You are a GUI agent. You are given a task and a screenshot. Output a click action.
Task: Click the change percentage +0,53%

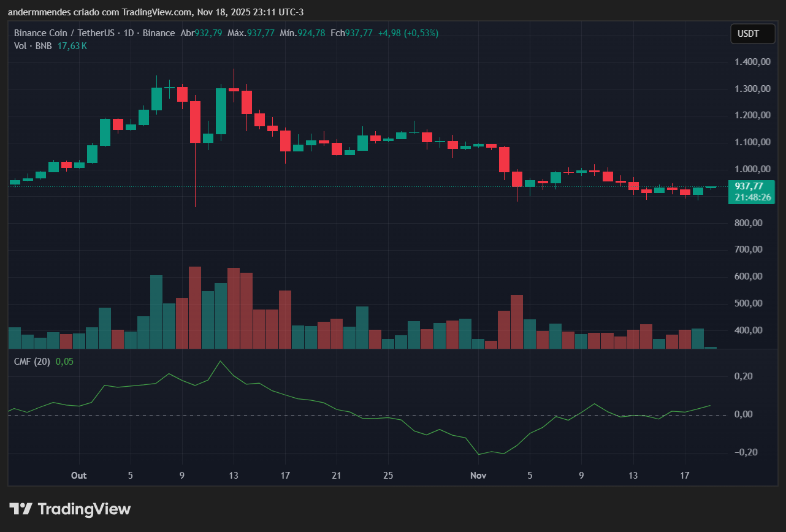pos(421,33)
